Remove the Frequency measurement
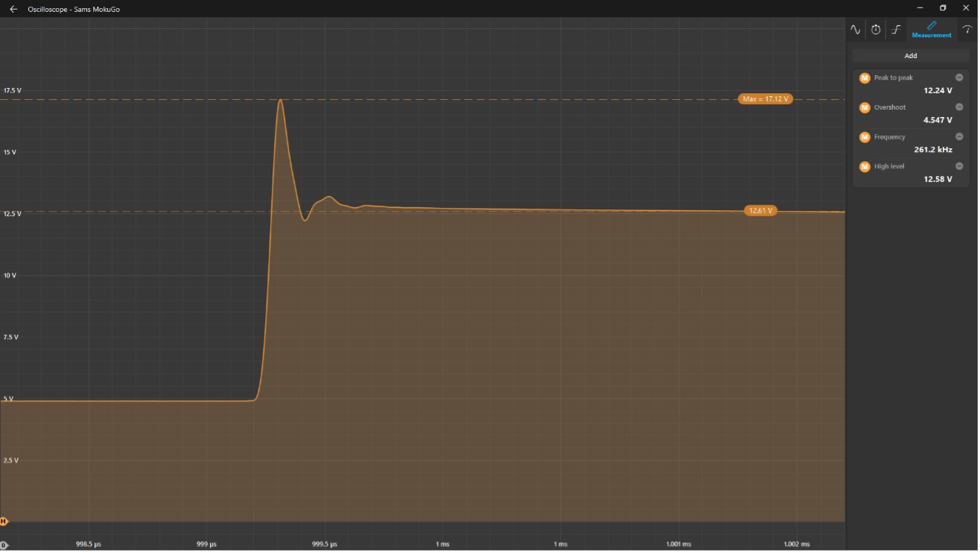980x553 pixels. tap(959, 137)
